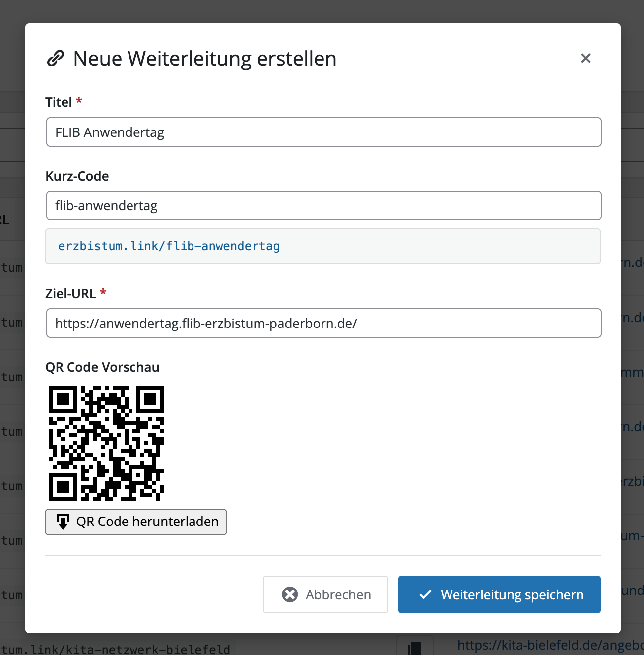The image size is (644, 655).
Task: Click the Ziel-URL label
Action: pyautogui.click(x=70, y=294)
